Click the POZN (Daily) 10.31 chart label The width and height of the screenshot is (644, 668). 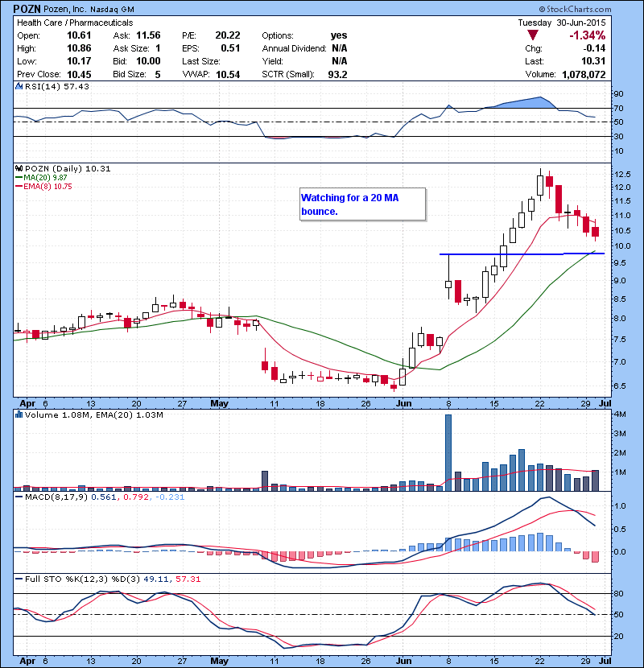(x=68, y=169)
